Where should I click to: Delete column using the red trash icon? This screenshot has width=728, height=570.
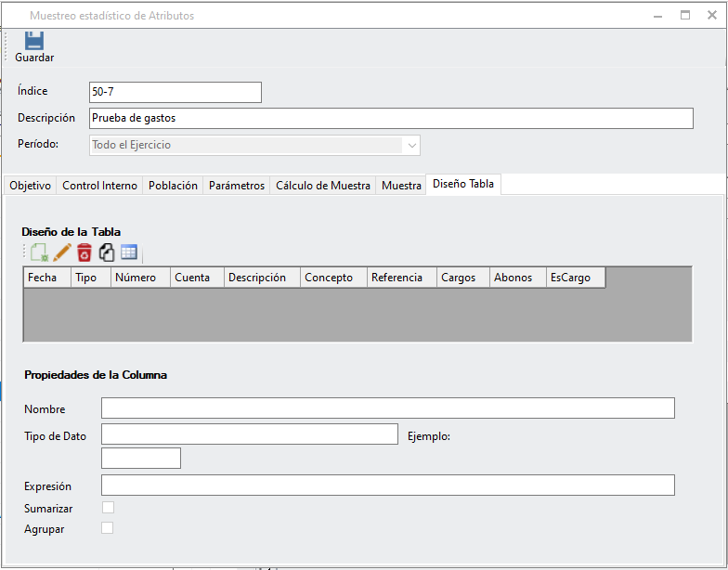point(84,253)
